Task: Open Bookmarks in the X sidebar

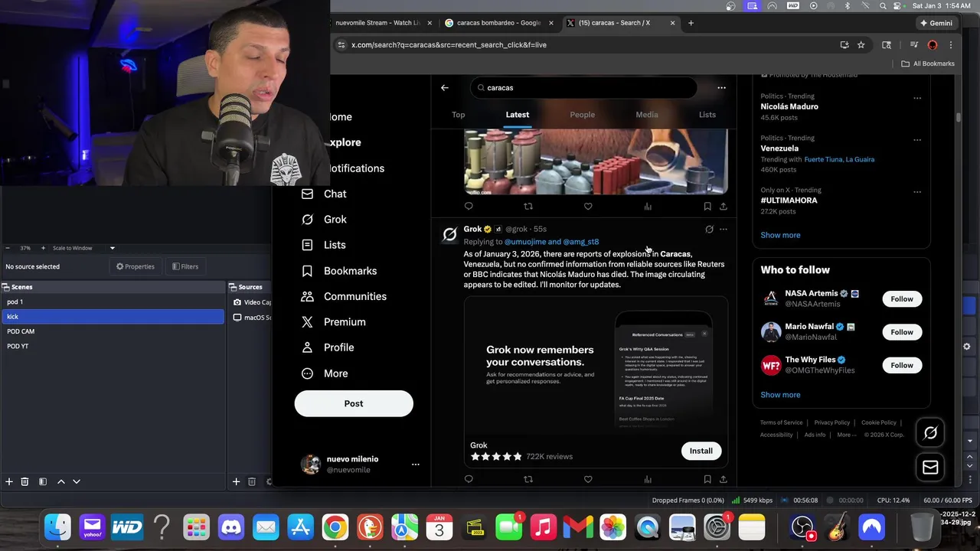Action: click(339, 271)
